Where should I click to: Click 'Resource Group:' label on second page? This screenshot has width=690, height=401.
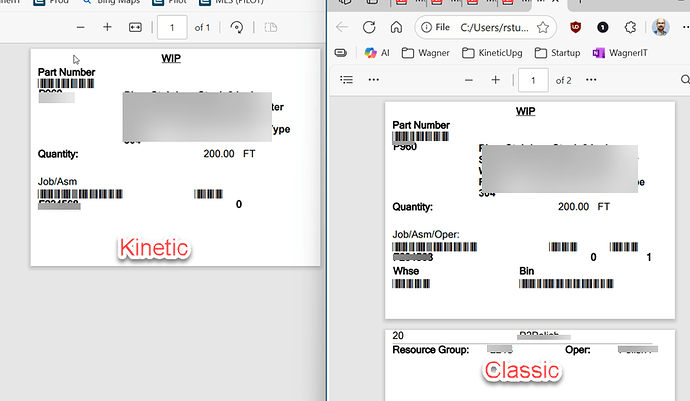(431, 350)
